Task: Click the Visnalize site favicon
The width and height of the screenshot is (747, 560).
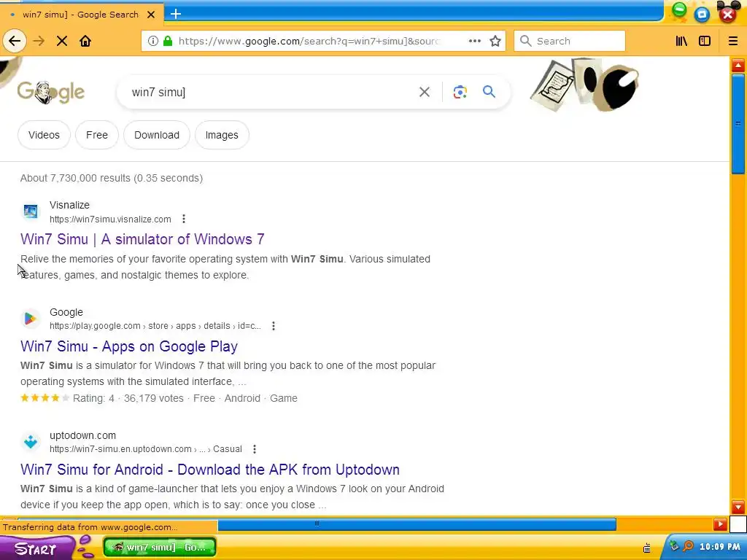Action: (x=31, y=211)
